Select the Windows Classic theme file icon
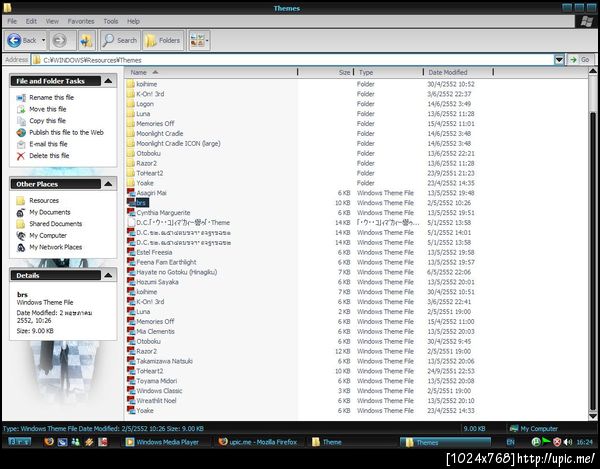Viewport: 600px width, 469px height. tap(131, 391)
